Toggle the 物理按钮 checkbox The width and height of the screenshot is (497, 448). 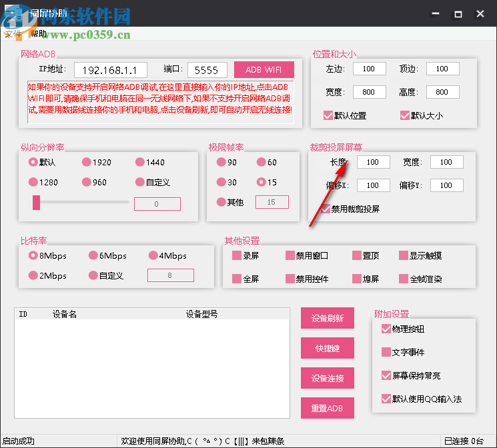pyautogui.click(x=386, y=329)
